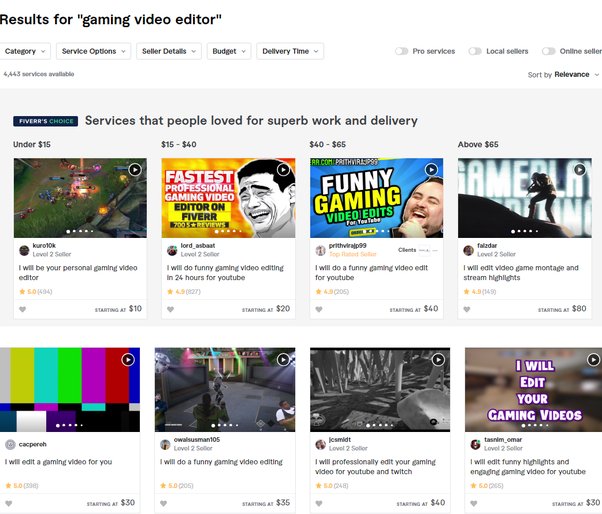Favorite the lord_asbaat gig with the heart icon

[170, 309]
